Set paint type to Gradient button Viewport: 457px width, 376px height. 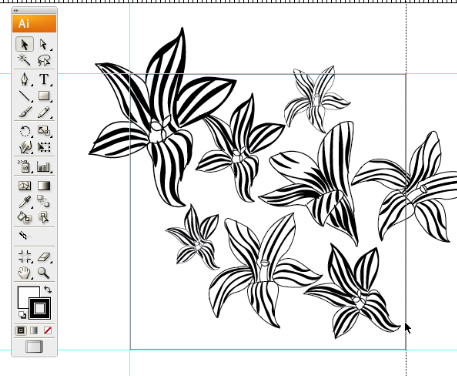[x=34, y=330]
